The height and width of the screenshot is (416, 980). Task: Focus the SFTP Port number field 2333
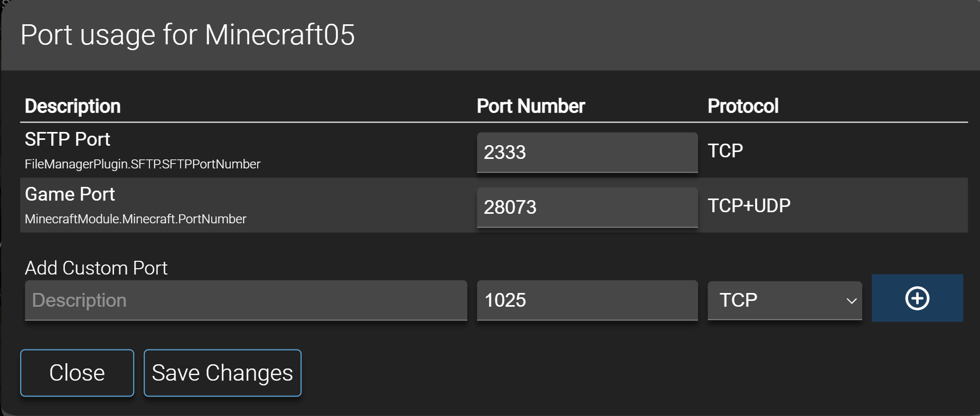point(587,153)
